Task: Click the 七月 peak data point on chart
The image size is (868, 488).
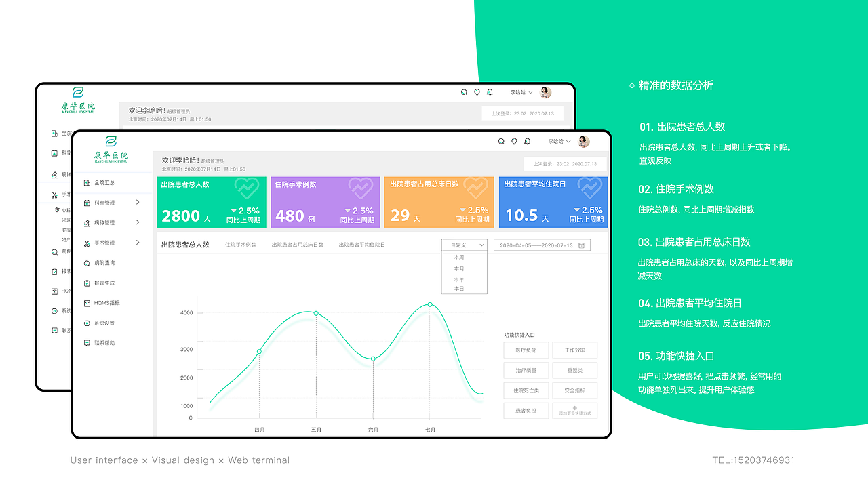Action: (x=430, y=304)
